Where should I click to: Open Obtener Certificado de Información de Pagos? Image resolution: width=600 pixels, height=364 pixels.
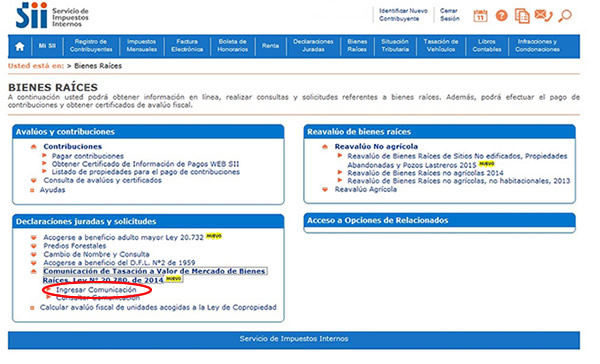coord(145,164)
